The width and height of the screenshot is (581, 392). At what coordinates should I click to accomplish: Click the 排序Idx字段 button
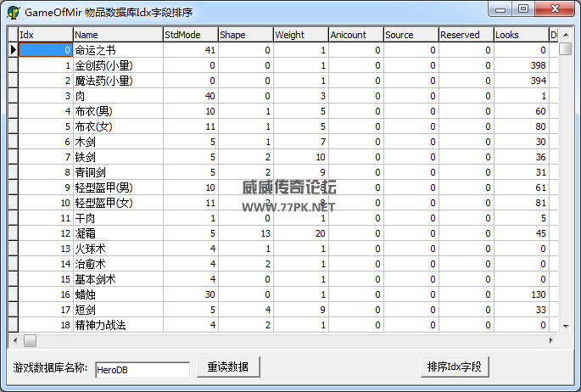454,367
